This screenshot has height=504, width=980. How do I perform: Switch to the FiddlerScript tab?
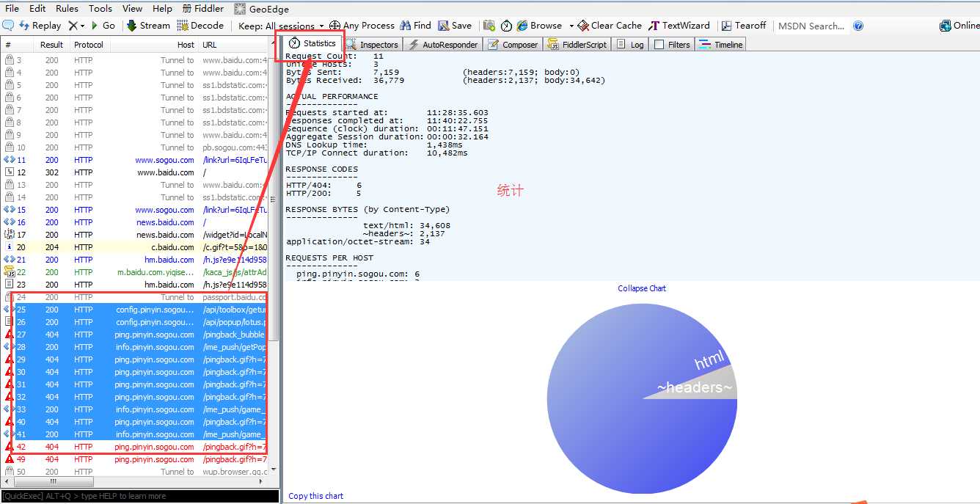[577, 45]
